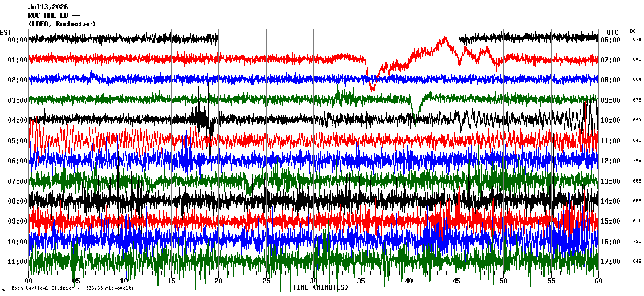Click the 07:00 EST hour label
Image resolution: width=644 pixels, height=296 pixels.
(x=18, y=181)
